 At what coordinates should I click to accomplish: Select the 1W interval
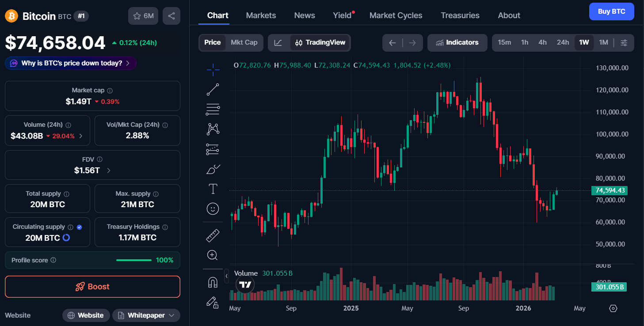(584, 42)
